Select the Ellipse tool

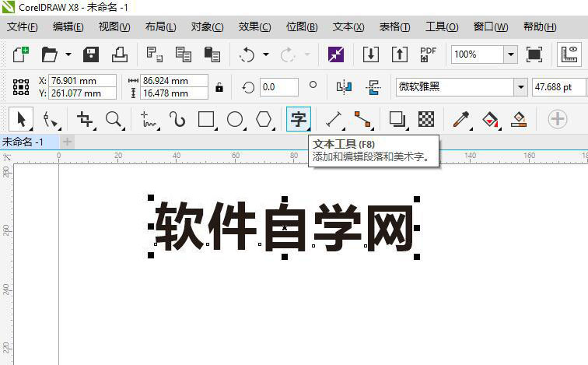point(235,119)
